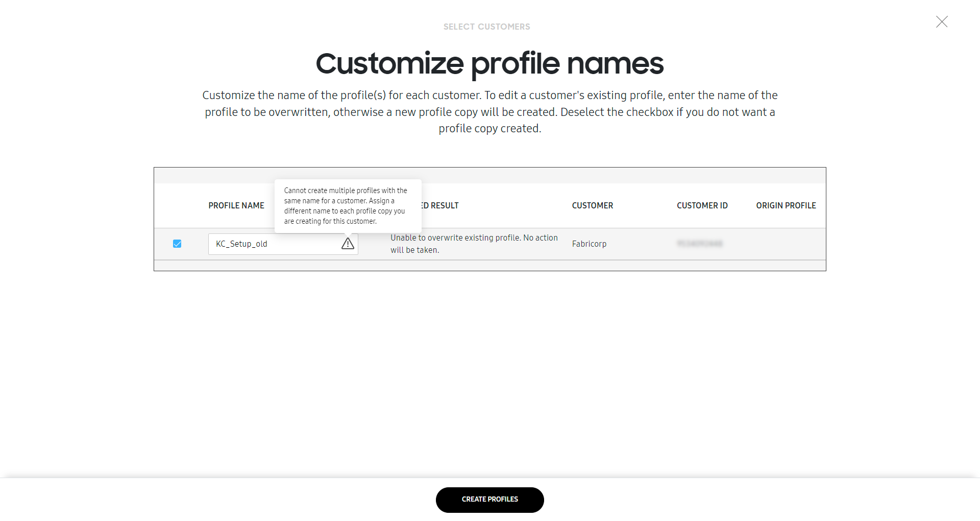The image size is (980, 521).
Task: Select the Expected Result column header
Action: tap(439, 205)
